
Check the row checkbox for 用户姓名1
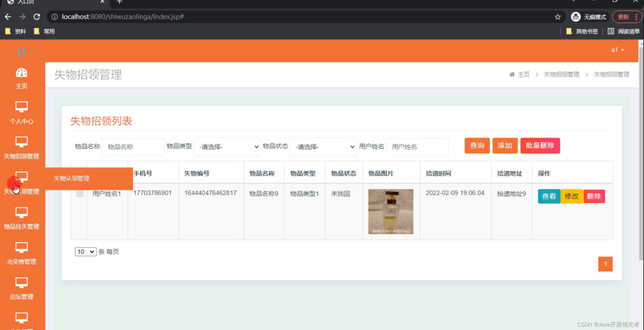pyautogui.click(x=80, y=194)
